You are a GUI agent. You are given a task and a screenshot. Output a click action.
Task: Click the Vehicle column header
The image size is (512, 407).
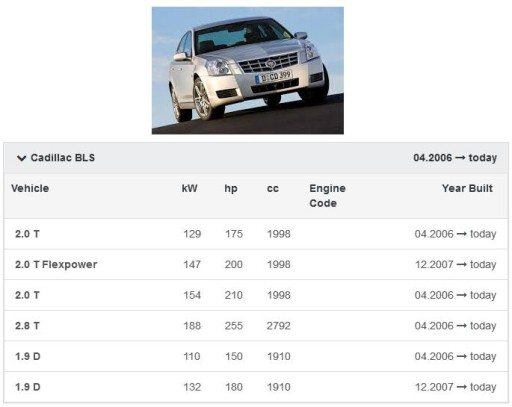click(30, 188)
